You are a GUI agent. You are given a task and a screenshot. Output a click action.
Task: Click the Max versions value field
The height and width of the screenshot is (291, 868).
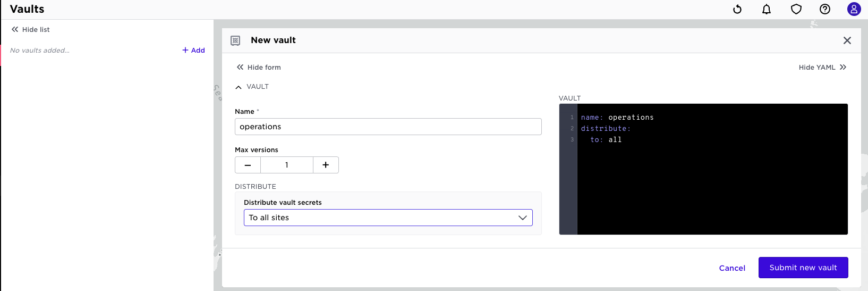tap(287, 165)
